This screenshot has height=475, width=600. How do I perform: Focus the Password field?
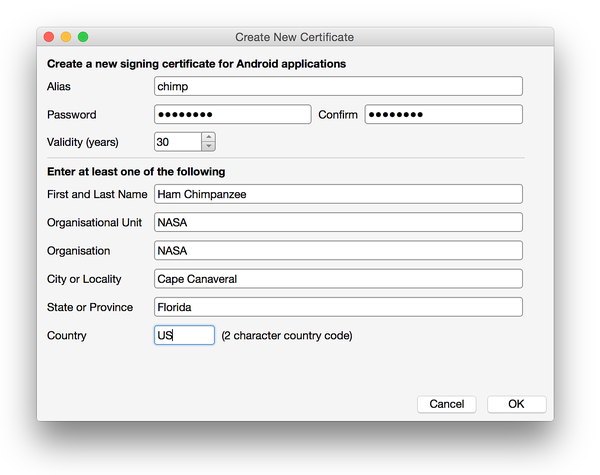[233, 114]
